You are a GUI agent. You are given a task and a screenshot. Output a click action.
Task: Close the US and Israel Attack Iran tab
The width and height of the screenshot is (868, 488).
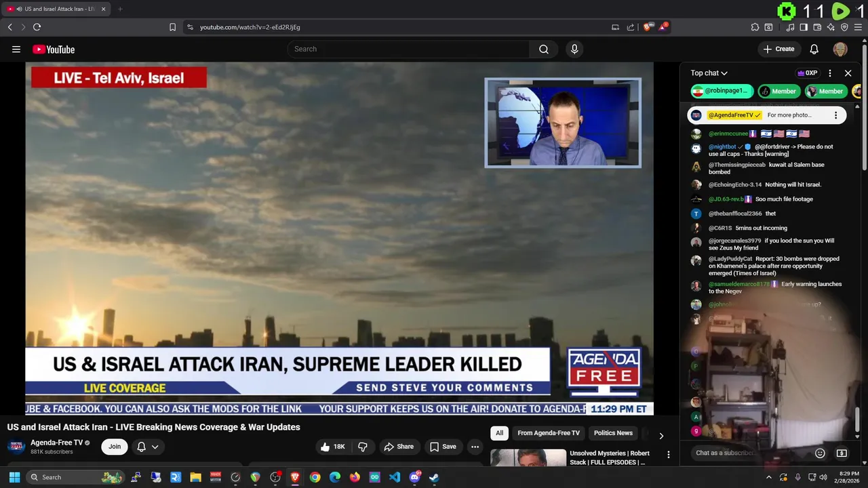coord(104,9)
